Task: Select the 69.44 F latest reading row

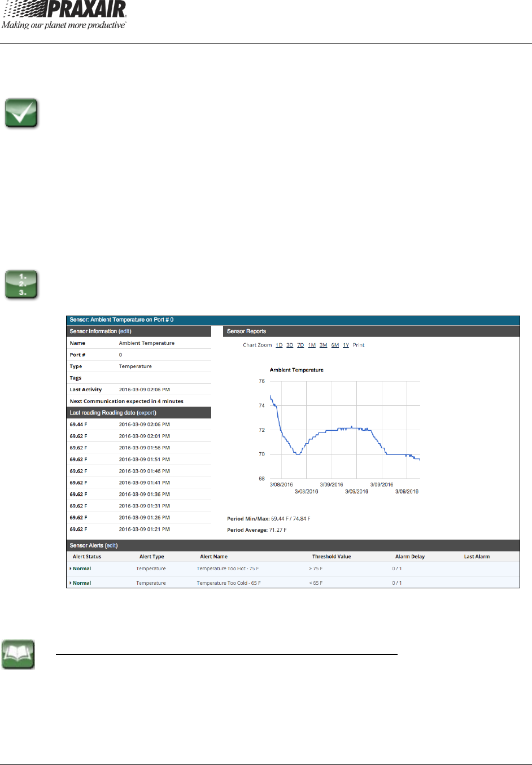Action: 139,425
